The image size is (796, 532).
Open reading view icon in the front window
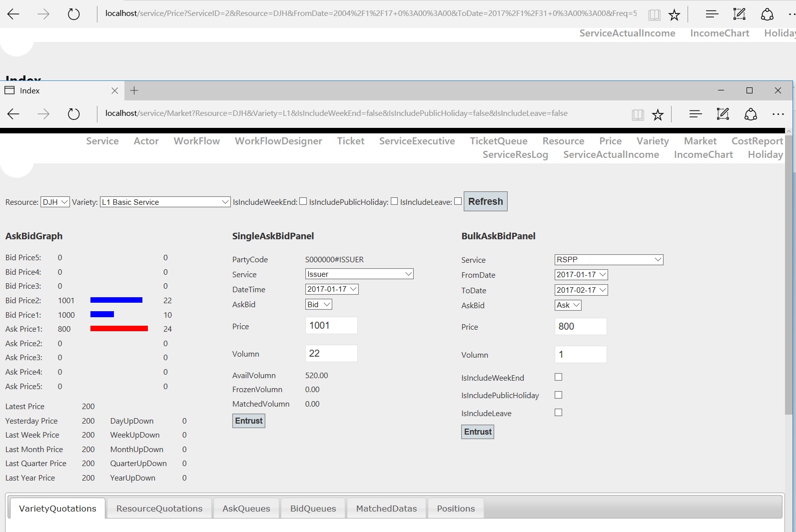(638, 115)
